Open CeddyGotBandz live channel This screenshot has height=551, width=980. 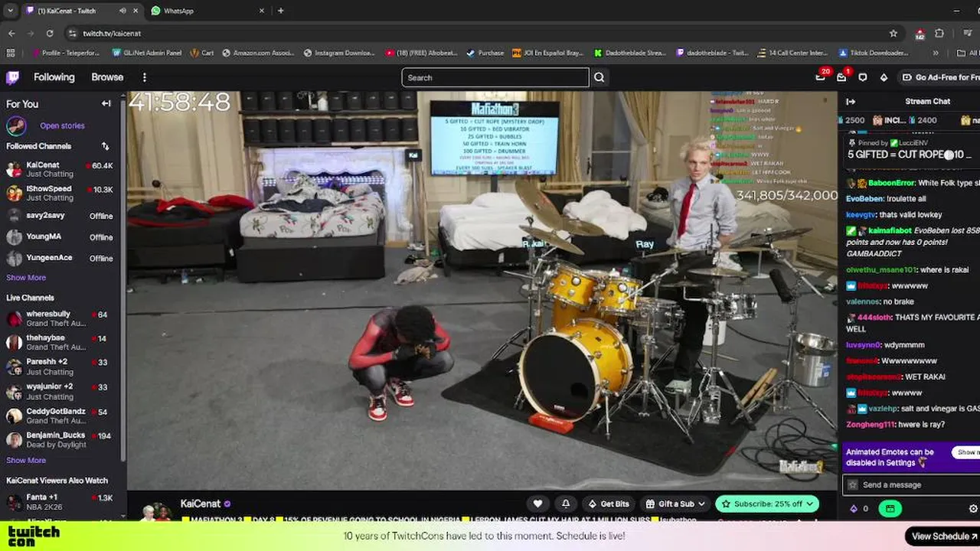point(60,416)
